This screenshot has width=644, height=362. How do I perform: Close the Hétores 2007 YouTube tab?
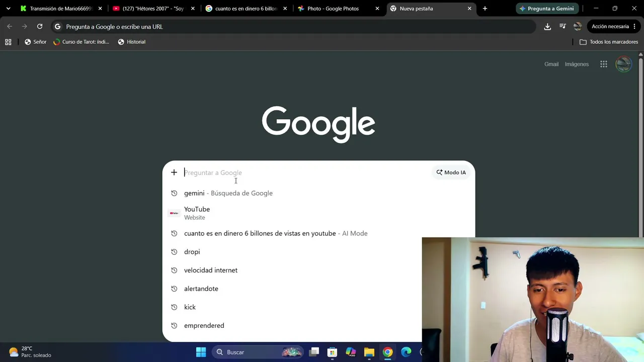[193, 9]
